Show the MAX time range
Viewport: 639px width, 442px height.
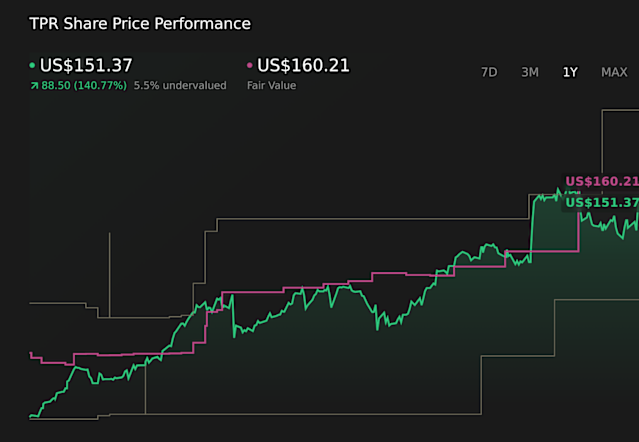(x=614, y=72)
